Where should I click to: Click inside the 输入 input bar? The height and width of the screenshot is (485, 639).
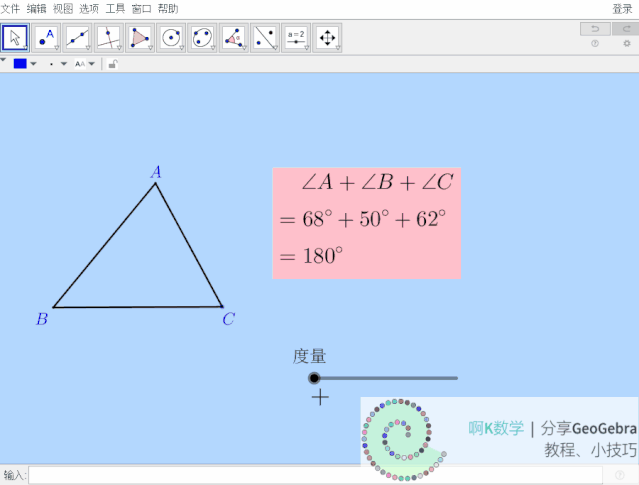coord(315,475)
